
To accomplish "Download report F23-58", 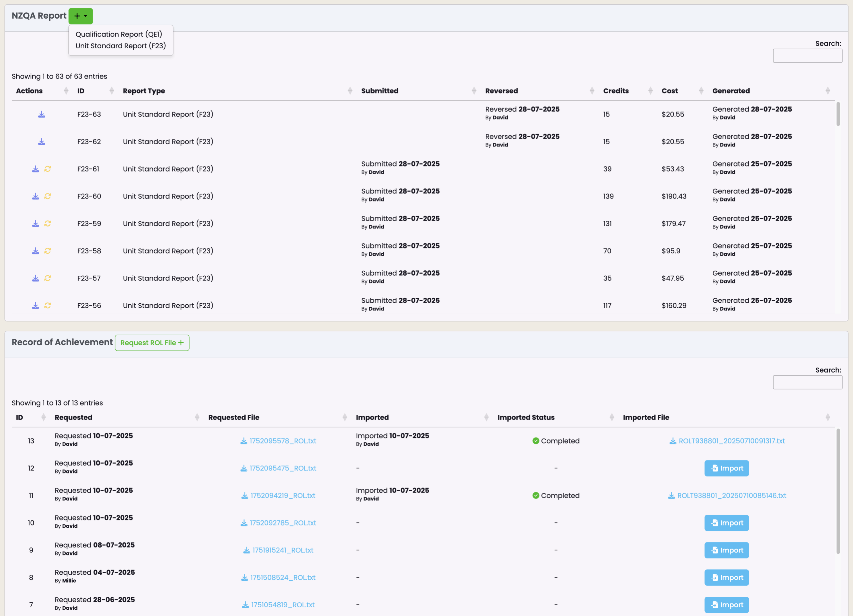I will pyautogui.click(x=35, y=251).
